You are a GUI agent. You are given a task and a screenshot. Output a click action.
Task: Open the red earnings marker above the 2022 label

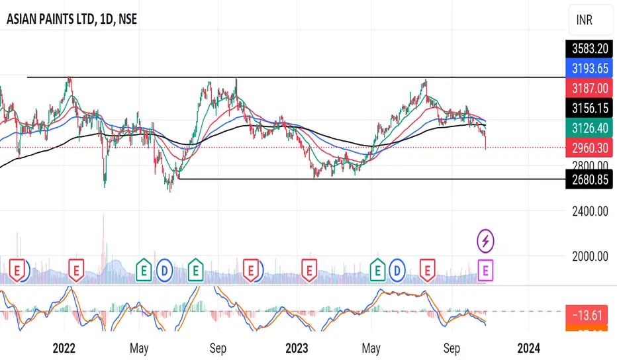point(76,271)
